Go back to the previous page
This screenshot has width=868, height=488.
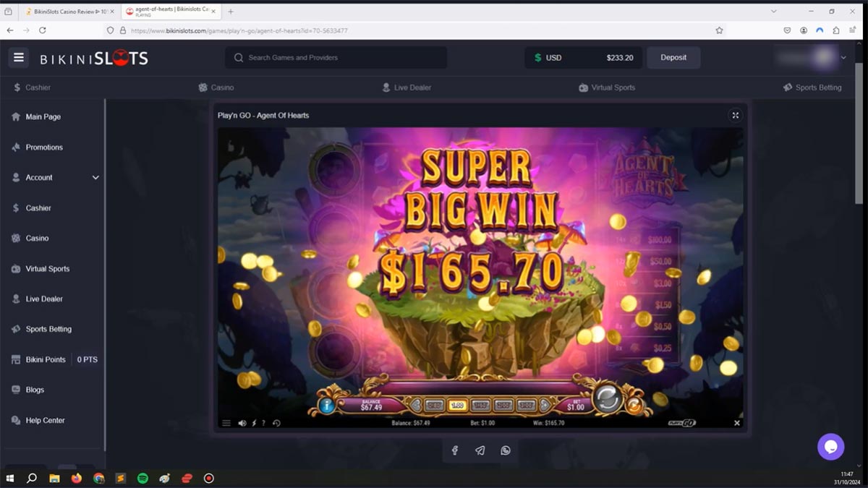(x=10, y=30)
